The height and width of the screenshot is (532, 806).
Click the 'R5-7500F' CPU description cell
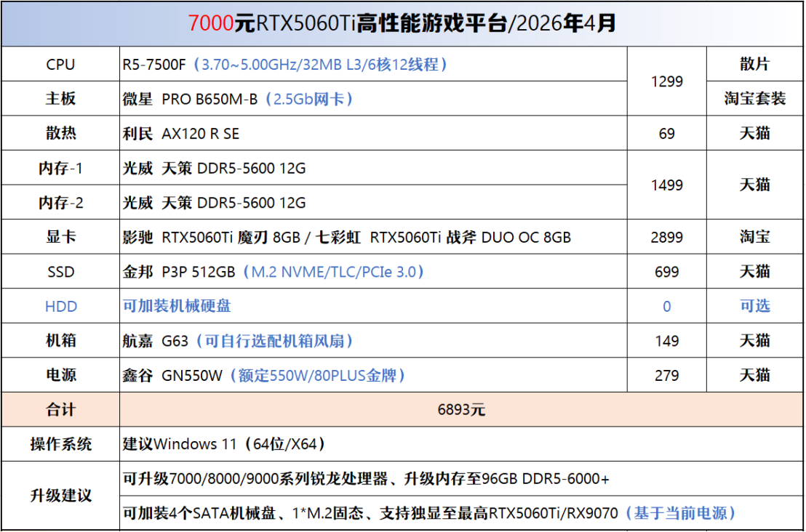pos(373,64)
